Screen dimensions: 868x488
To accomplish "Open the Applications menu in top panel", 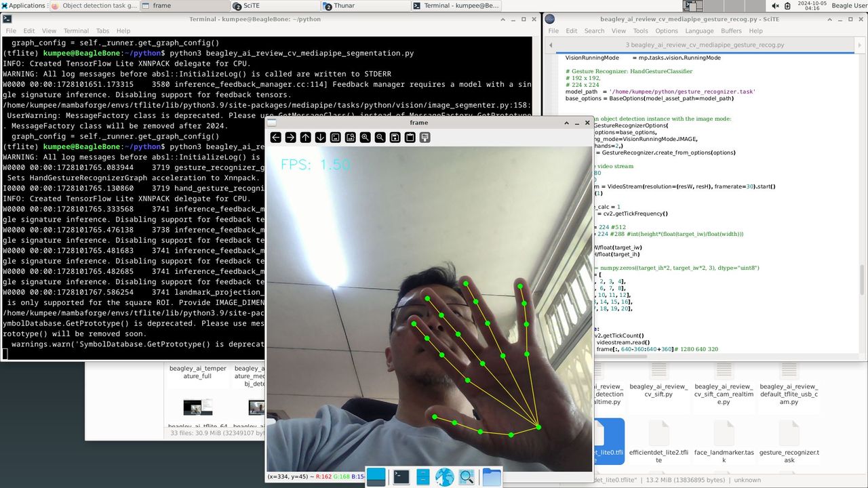I will [x=23, y=5].
